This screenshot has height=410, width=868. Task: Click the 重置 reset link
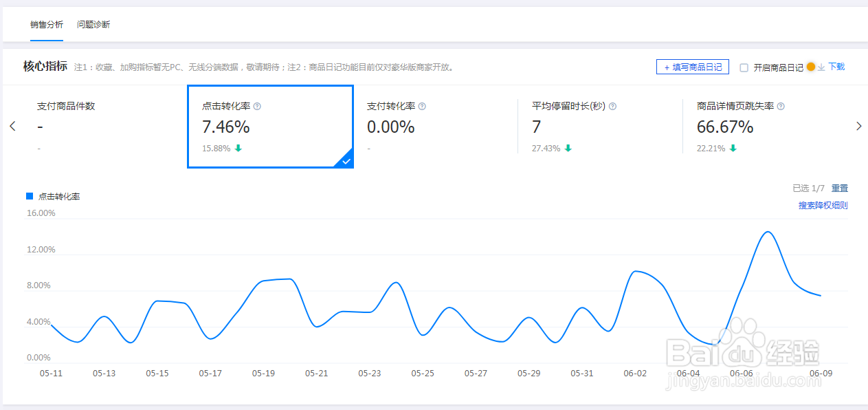tap(840, 188)
